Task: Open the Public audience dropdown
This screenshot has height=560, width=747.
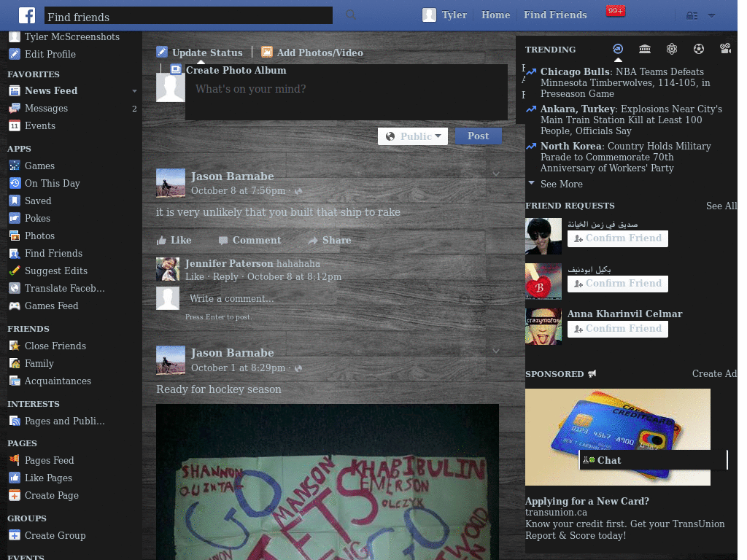Action: (x=413, y=136)
